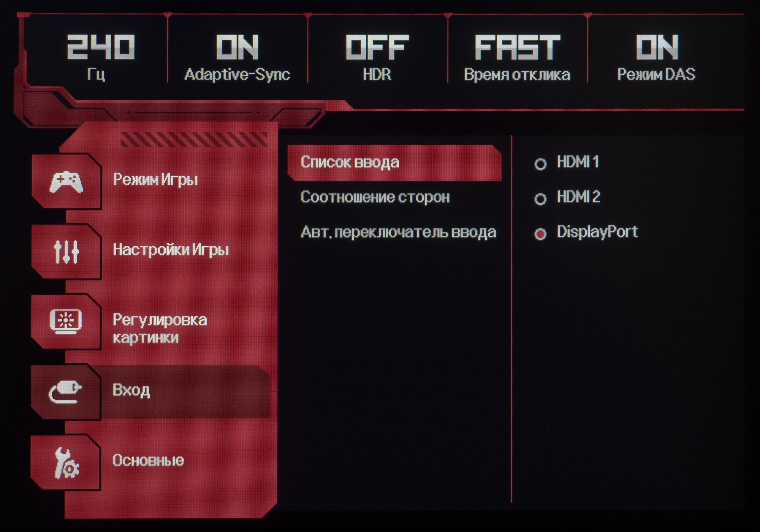Open the Режим Игры menu section
This screenshot has height=532, width=760.
coord(155,179)
